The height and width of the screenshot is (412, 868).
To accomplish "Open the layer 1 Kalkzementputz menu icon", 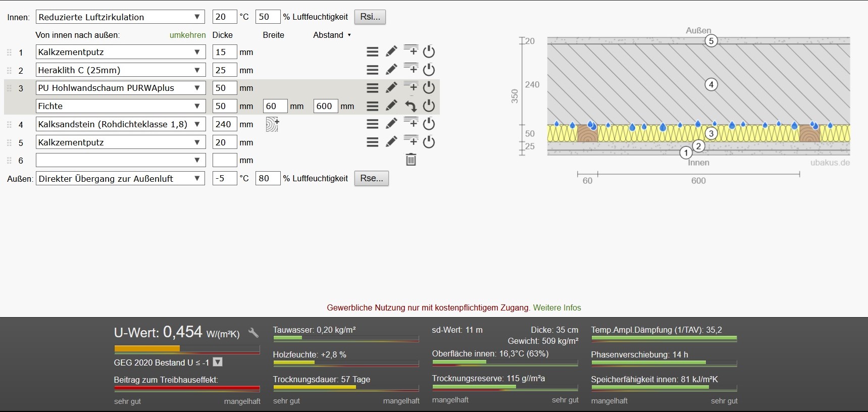I will (372, 51).
